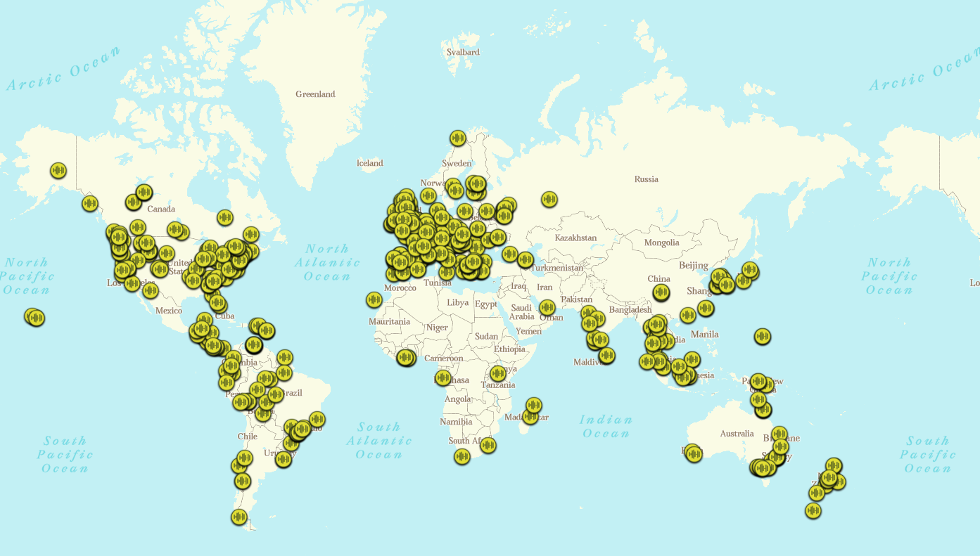980x556 pixels.
Task: Click the marker in central China
Action: 661,292
